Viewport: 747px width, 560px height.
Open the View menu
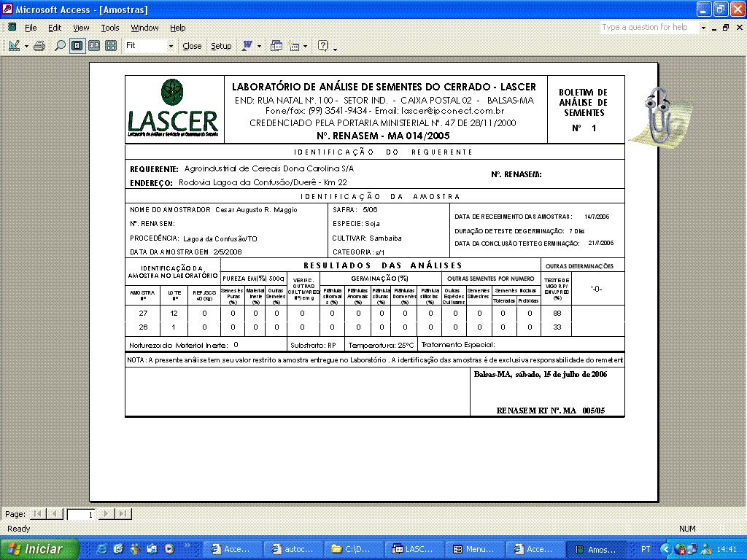click(x=81, y=28)
